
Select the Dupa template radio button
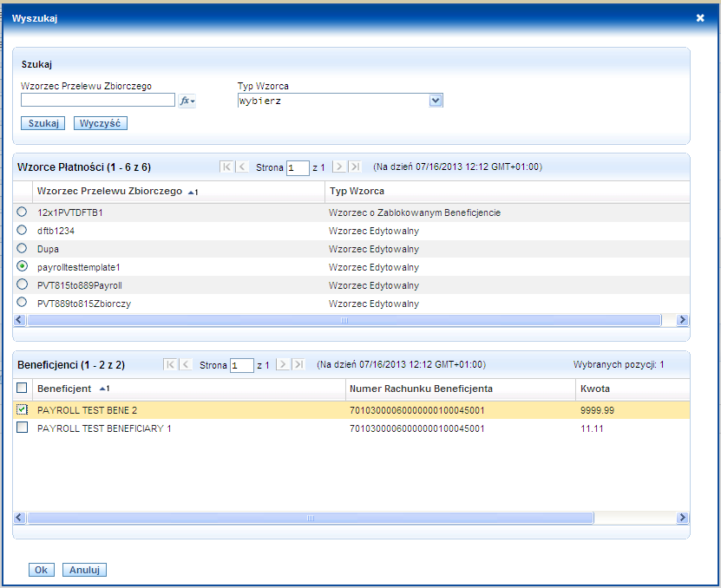pos(22,248)
